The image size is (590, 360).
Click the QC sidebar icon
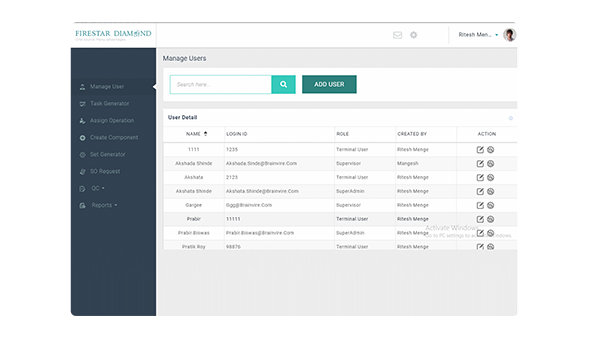coord(82,188)
